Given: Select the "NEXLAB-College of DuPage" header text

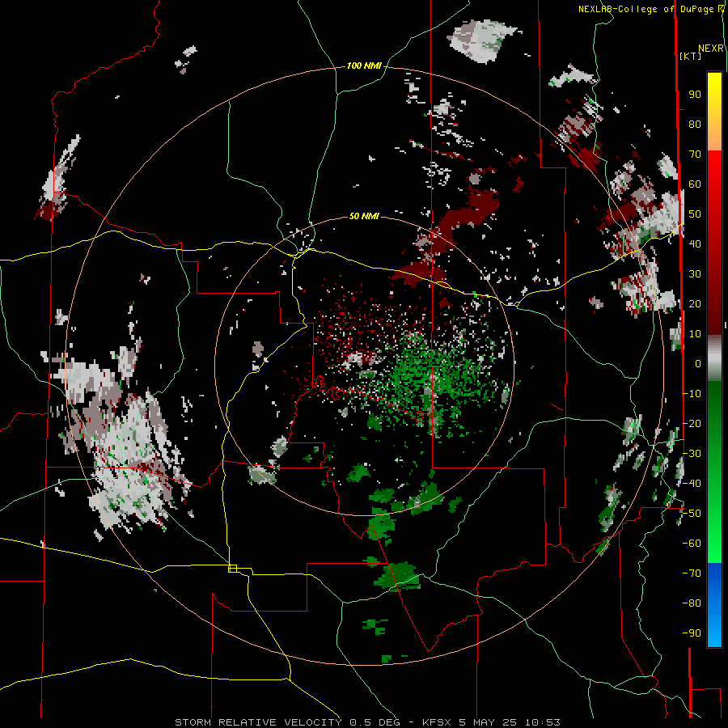Looking at the screenshot, I should [647, 9].
